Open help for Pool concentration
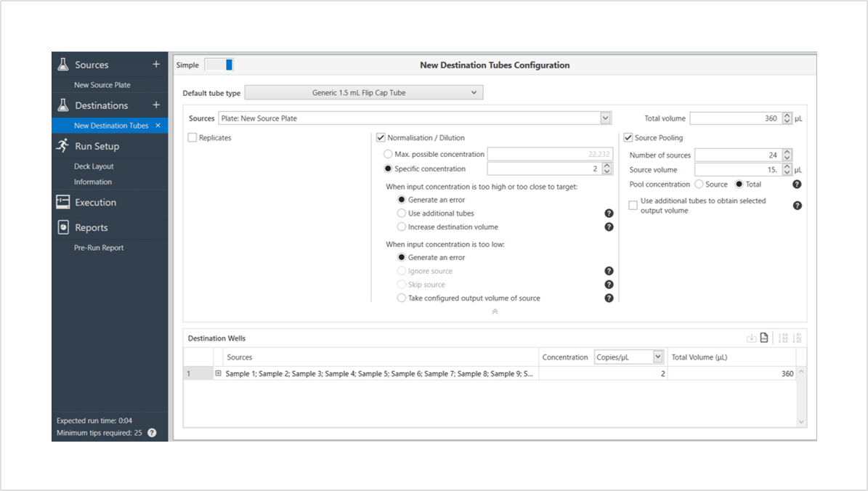 [x=797, y=184]
